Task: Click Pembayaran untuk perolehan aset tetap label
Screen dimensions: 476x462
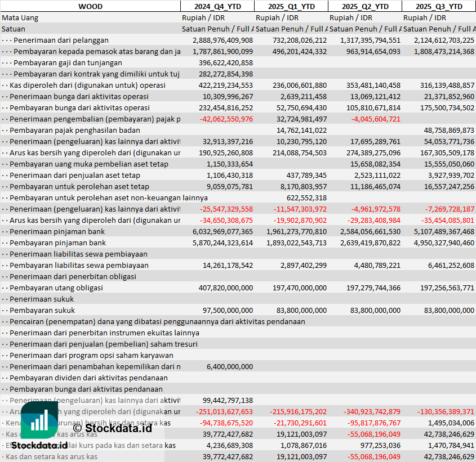Action: tap(79, 187)
